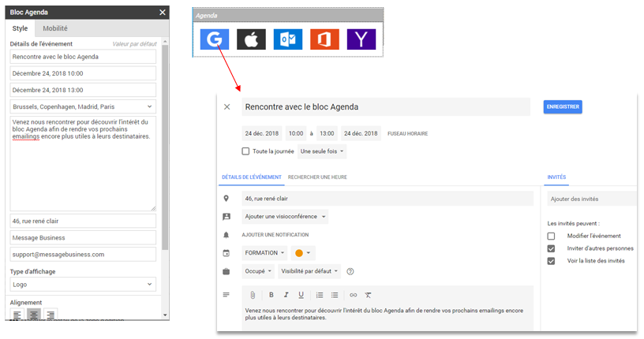The image size is (644, 339).
Task: Close the Google Calendar event editor
Action: click(x=227, y=106)
